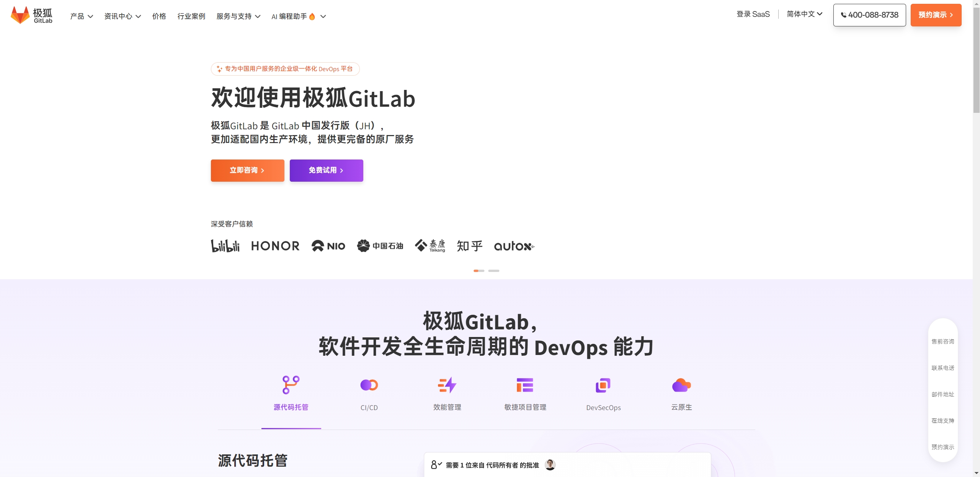This screenshot has height=477, width=980.
Task: Expand the 资讯中心 dropdown menu
Action: (x=122, y=16)
